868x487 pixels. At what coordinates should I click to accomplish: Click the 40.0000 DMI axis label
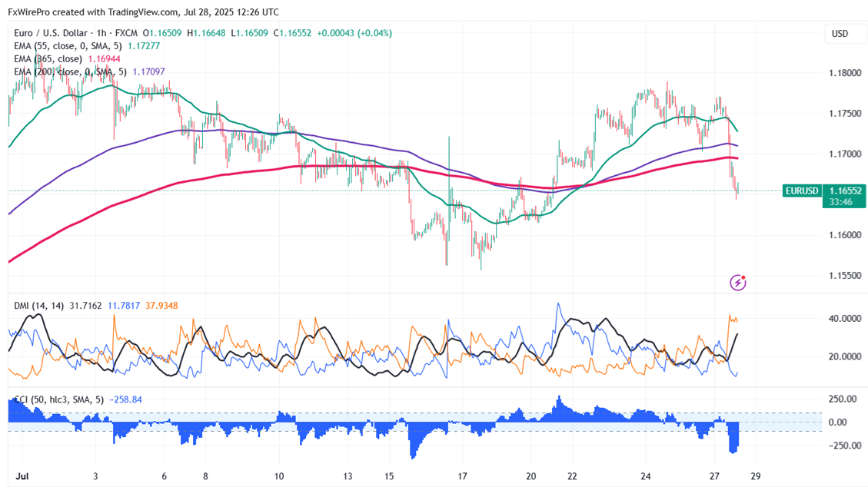845,319
